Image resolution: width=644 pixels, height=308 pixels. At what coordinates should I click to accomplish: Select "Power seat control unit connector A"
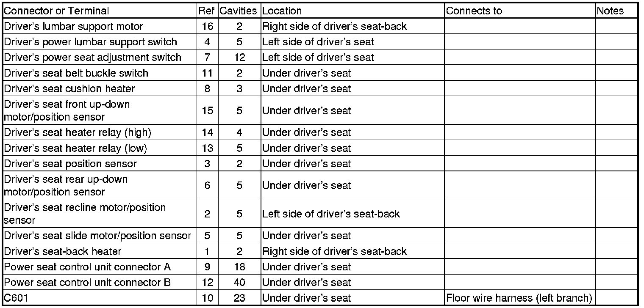88,267
